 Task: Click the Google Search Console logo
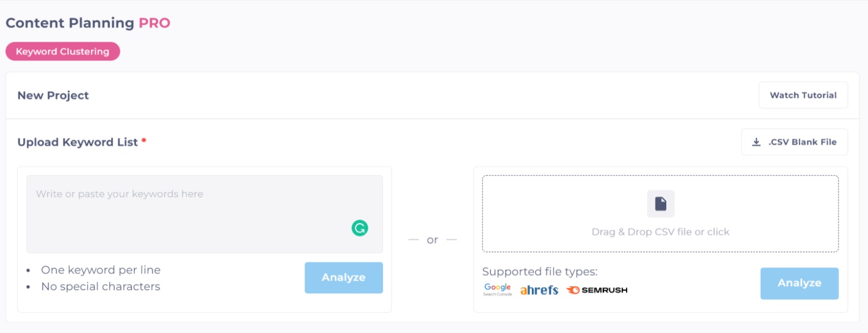pyautogui.click(x=497, y=290)
